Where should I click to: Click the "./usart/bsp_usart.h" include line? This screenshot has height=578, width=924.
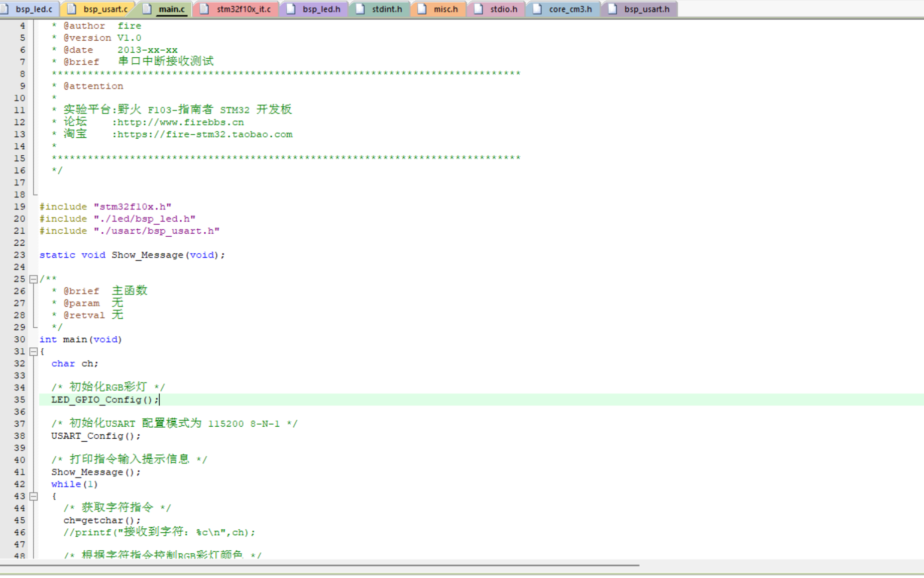130,231
